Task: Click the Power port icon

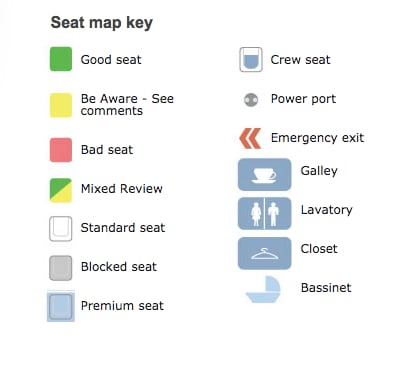Action: click(251, 100)
